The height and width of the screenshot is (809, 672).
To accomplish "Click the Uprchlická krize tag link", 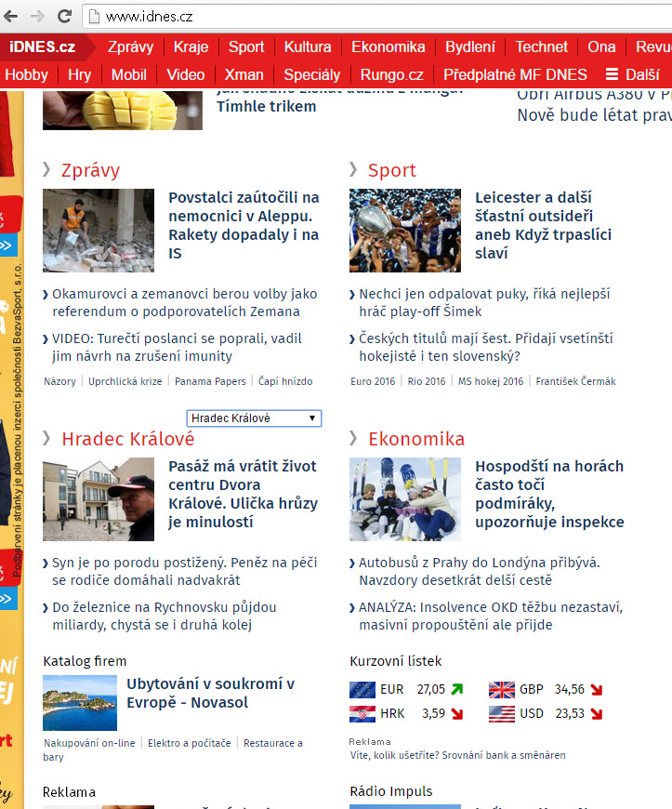I will coord(125,381).
